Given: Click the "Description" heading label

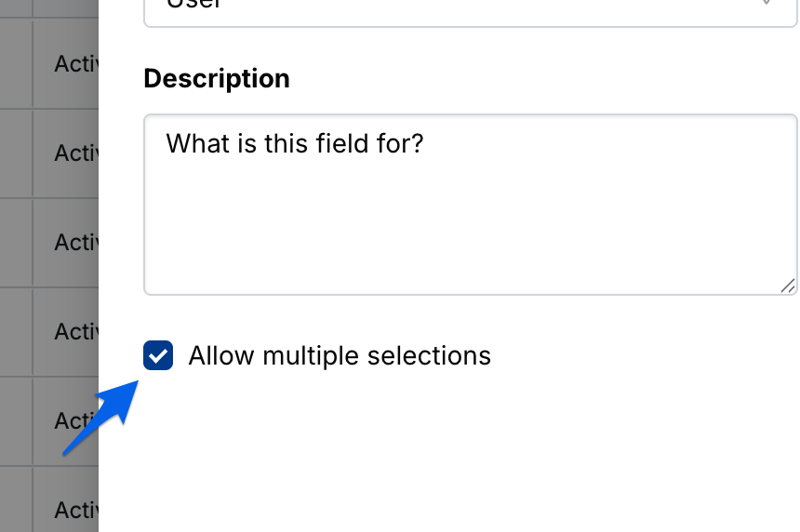Looking at the screenshot, I should pyautogui.click(x=217, y=79).
